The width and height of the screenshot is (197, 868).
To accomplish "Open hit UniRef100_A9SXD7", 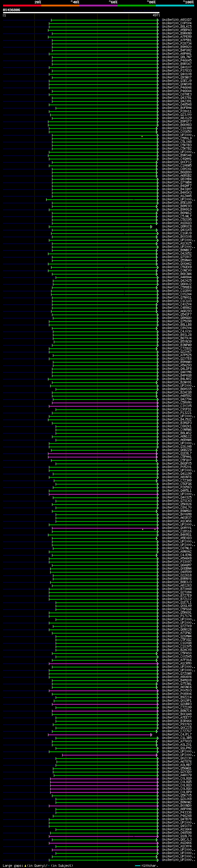I will tap(177, 20).
